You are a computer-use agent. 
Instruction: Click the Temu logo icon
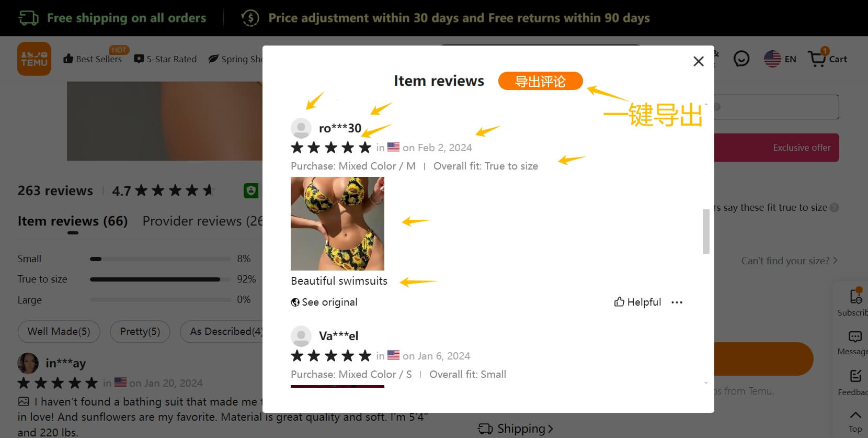(34, 59)
